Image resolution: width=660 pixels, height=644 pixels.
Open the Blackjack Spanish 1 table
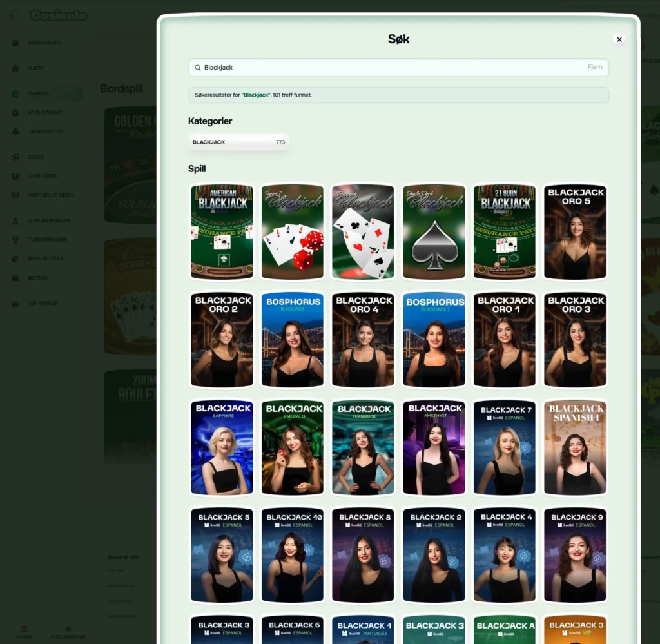575,447
